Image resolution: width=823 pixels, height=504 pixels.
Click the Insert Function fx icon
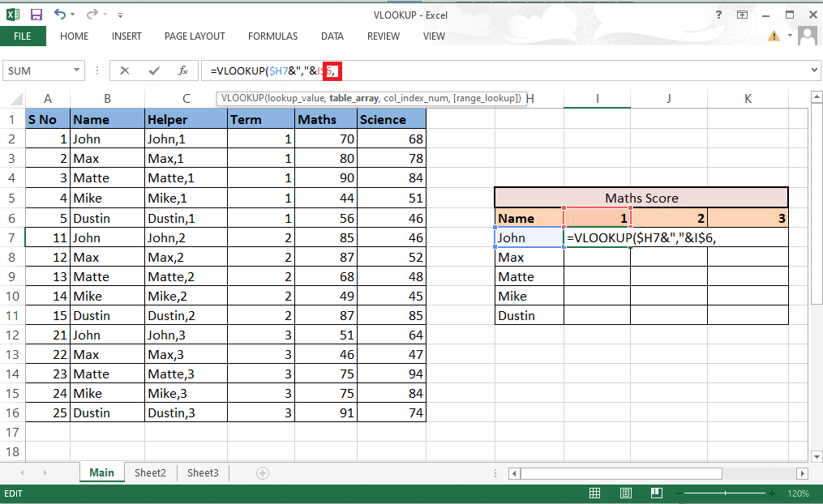click(183, 70)
